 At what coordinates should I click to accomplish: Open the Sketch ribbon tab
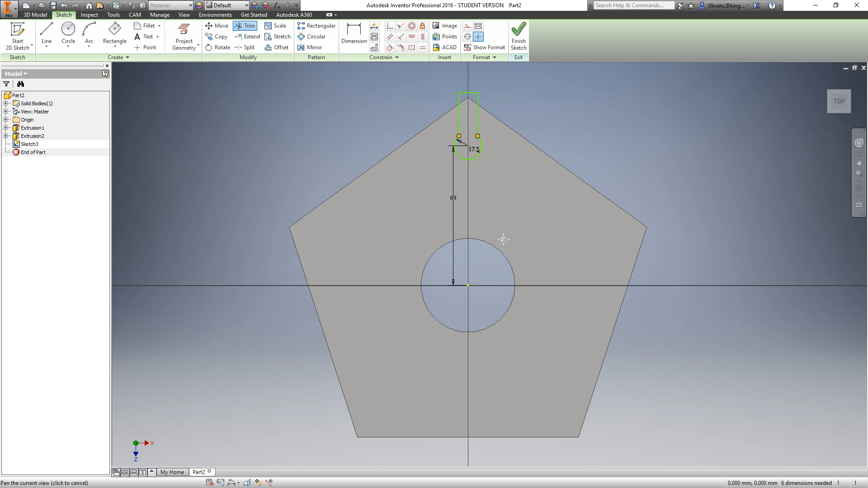(x=64, y=14)
